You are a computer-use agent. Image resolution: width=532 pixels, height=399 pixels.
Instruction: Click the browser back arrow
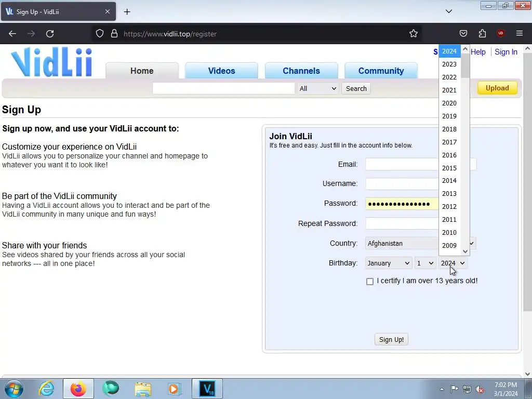pos(12,34)
